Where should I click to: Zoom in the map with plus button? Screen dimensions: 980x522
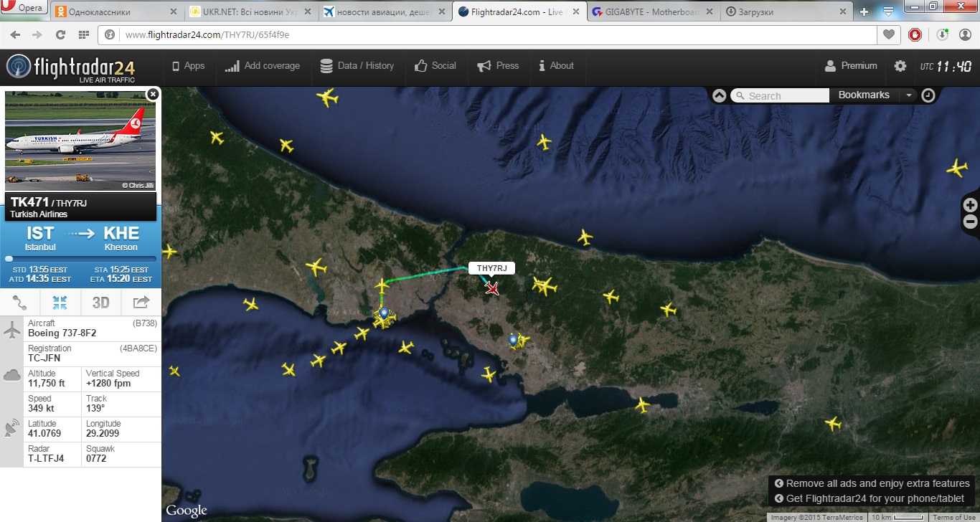tap(971, 205)
